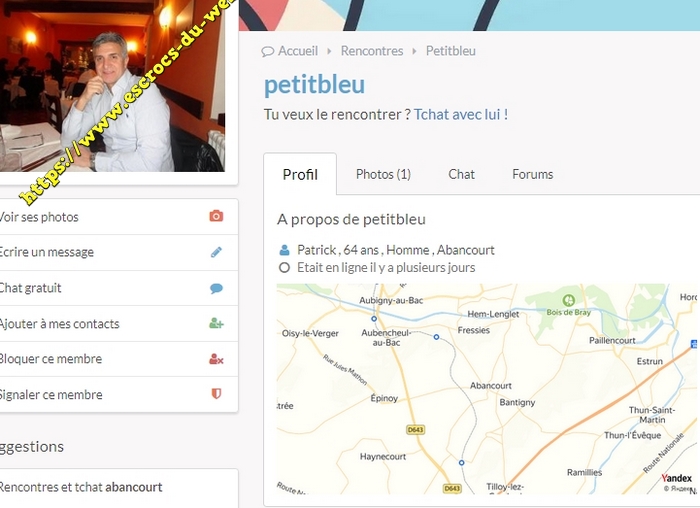Click the Tchat avec lui link
Image resolution: width=700 pixels, height=508 pixels.
pos(461,114)
